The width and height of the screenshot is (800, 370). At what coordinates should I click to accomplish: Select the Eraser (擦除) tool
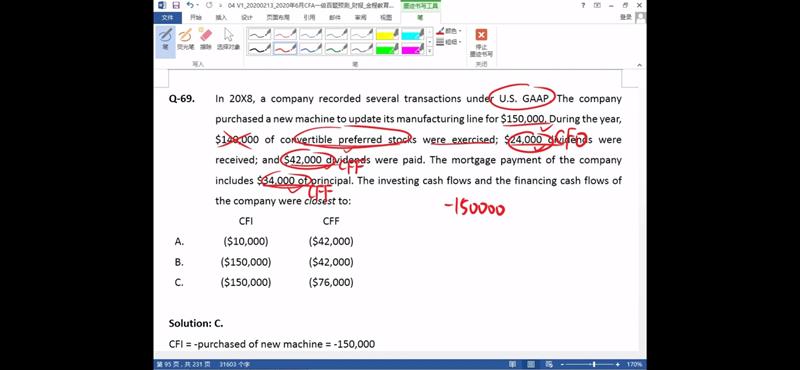(206, 40)
